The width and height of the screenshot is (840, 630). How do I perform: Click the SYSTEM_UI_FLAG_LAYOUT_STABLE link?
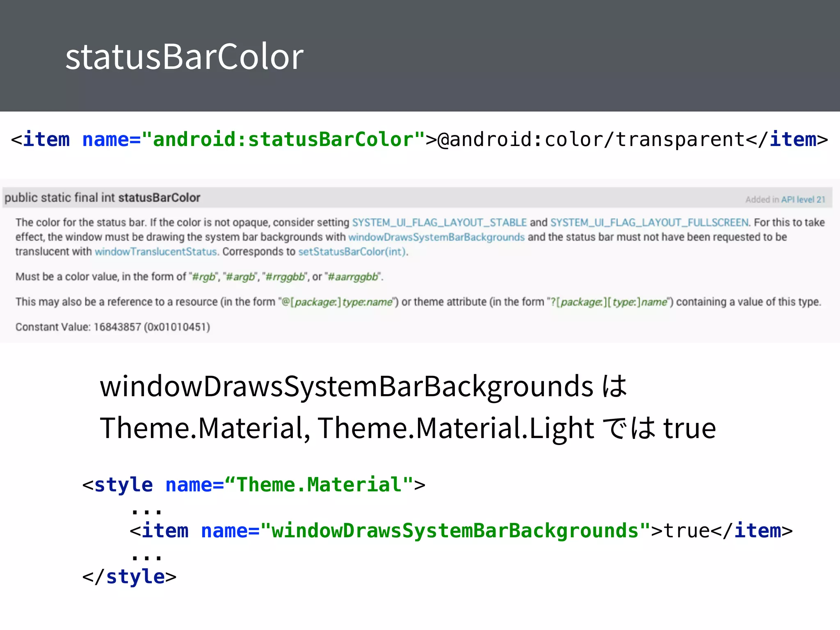[439, 222]
